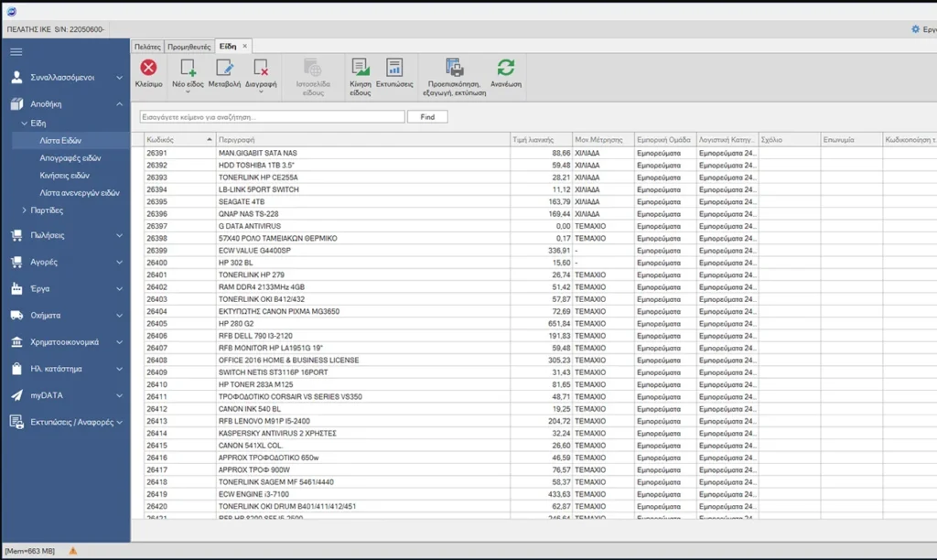Select row G DATA ANTIVIRUS
The height and width of the screenshot is (560, 937).
[534, 227]
